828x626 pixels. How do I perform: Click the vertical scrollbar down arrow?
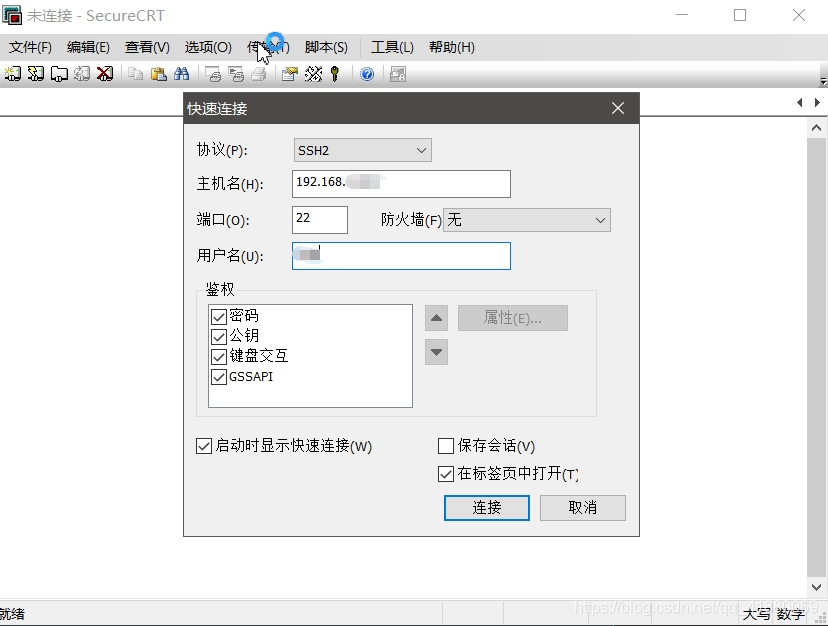point(816,587)
